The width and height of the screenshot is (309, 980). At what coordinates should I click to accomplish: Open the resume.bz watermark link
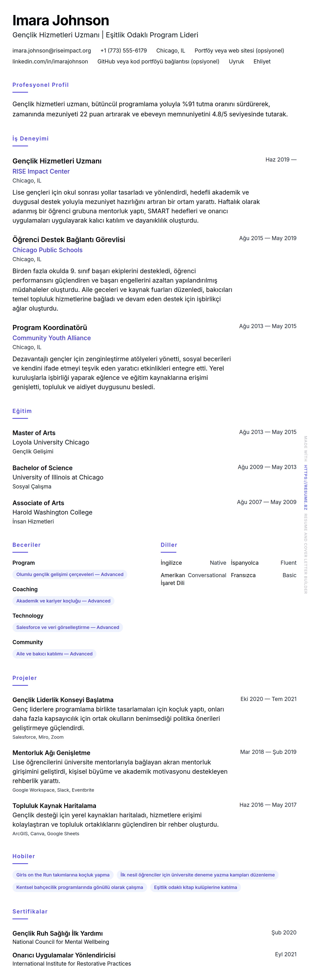click(305, 487)
